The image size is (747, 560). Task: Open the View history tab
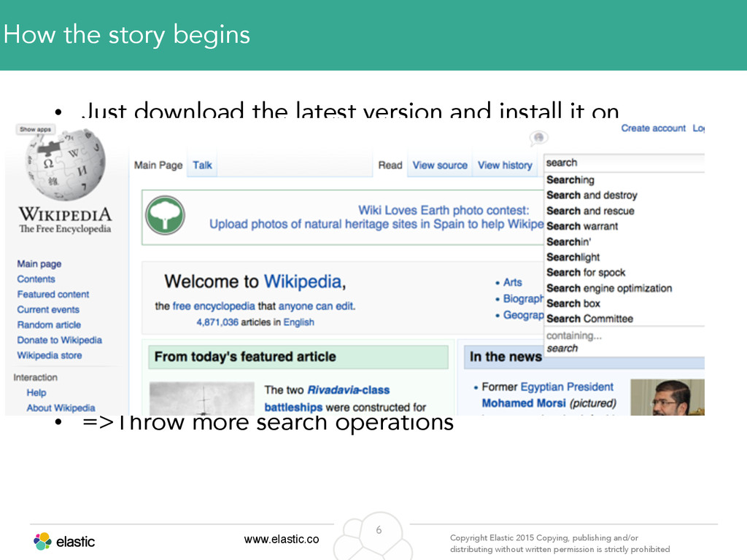505,166
